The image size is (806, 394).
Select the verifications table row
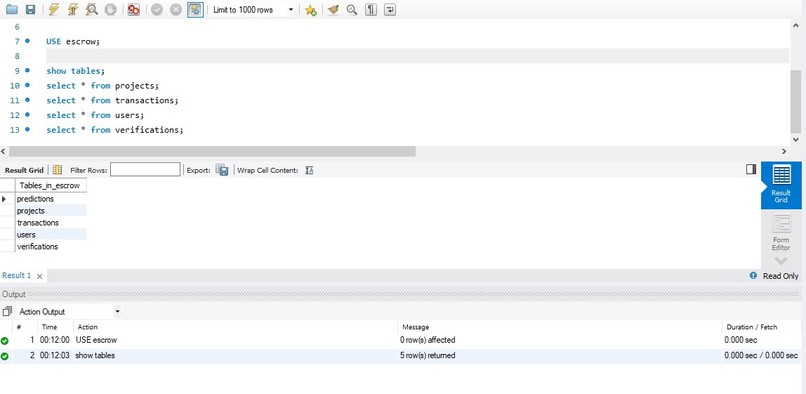click(x=50, y=246)
